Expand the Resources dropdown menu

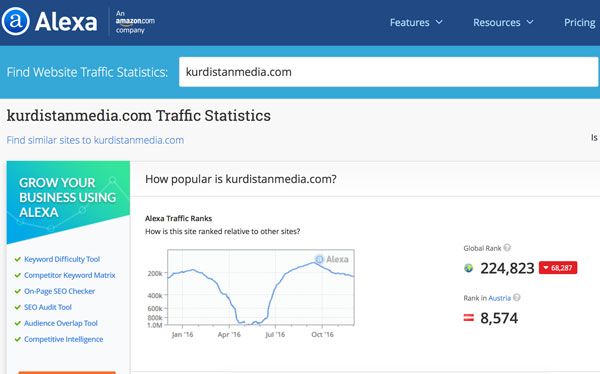tap(503, 23)
